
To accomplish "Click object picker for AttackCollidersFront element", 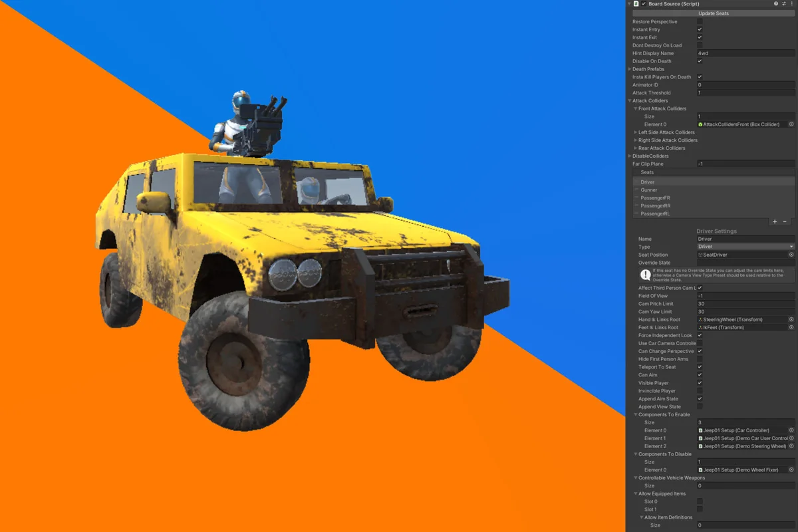I will pyautogui.click(x=791, y=124).
